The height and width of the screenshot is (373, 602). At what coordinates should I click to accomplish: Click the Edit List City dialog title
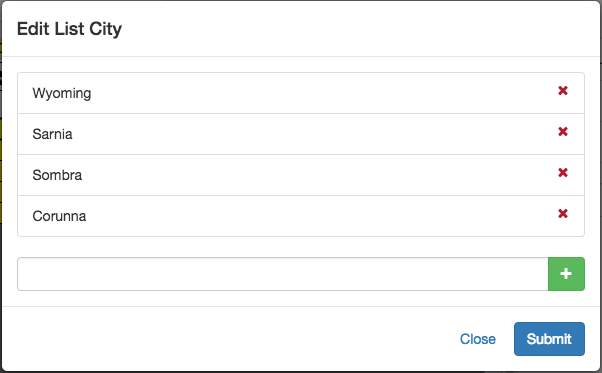(69, 29)
